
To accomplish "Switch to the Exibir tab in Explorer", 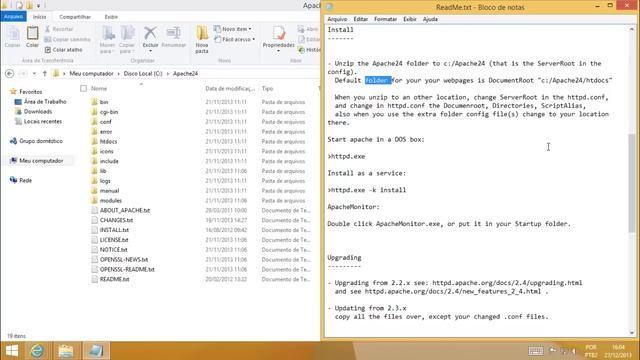I will pos(111,17).
